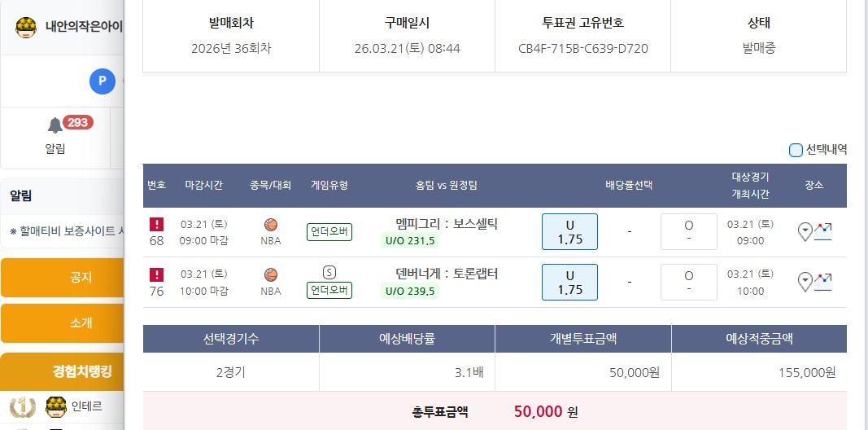Screen dimensions: 868x430
Task: Select the O option for 덴버너게 game
Action: click(688, 282)
